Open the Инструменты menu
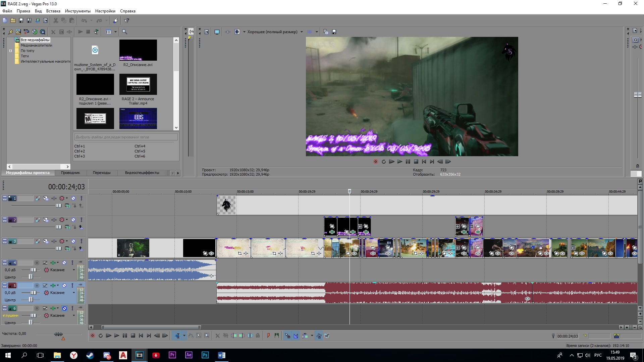Viewport: 644px width, 362px height. tap(78, 11)
